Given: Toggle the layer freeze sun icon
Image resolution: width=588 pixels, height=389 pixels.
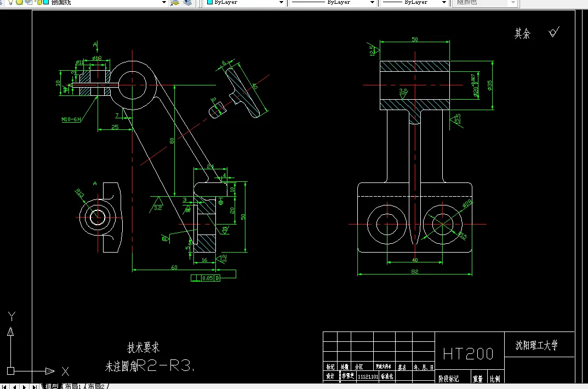Looking at the screenshot, I should pos(19,2).
